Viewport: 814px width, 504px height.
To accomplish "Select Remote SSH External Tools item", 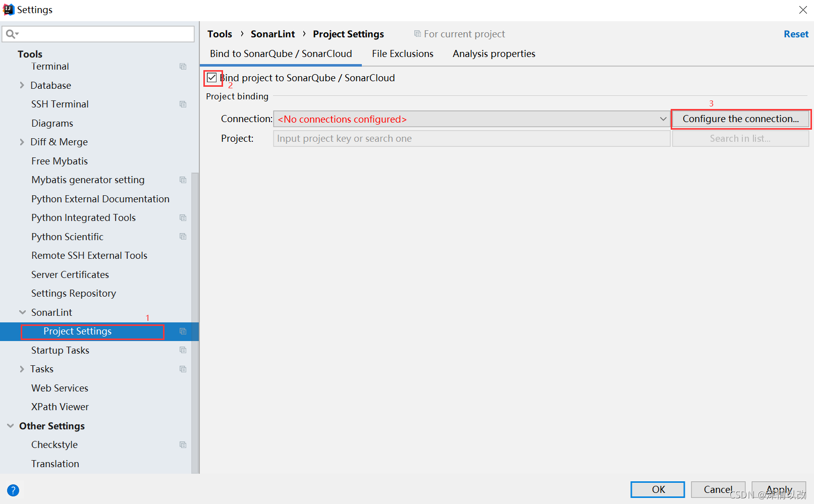I will pyautogui.click(x=89, y=256).
